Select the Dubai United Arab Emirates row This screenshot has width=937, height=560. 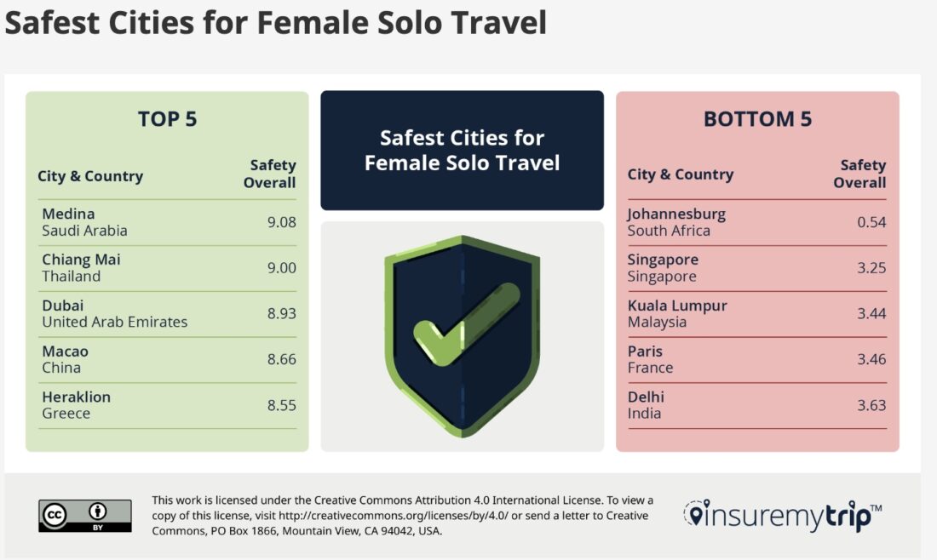[x=167, y=314]
